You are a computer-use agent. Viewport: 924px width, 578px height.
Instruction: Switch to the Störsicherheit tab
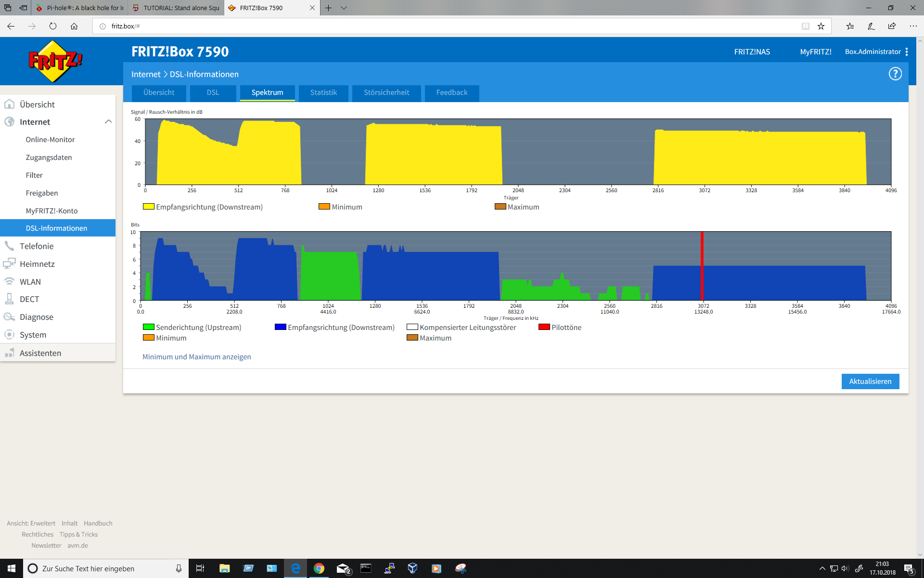click(386, 92)
